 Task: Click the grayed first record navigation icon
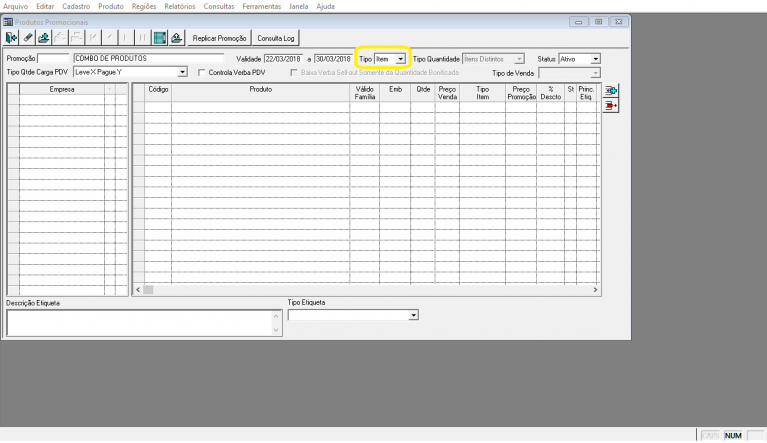point(93,38)
